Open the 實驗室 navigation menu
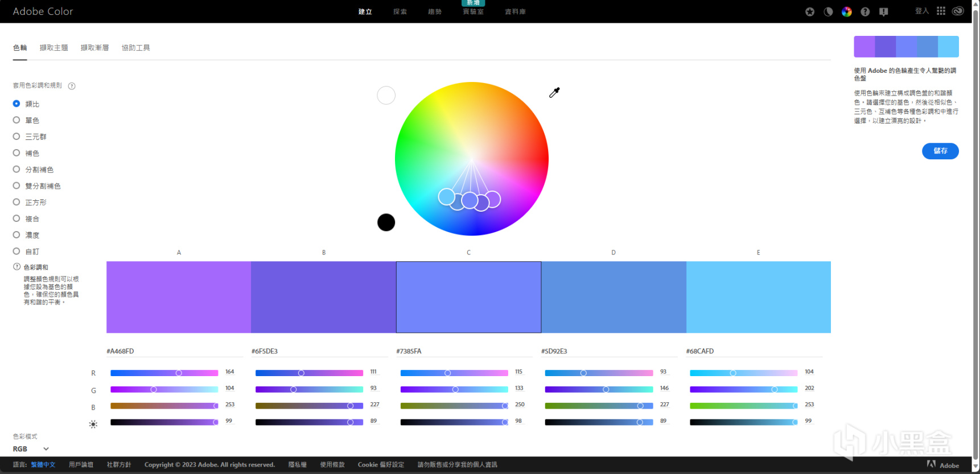980x474 pixels. [473, 11]
